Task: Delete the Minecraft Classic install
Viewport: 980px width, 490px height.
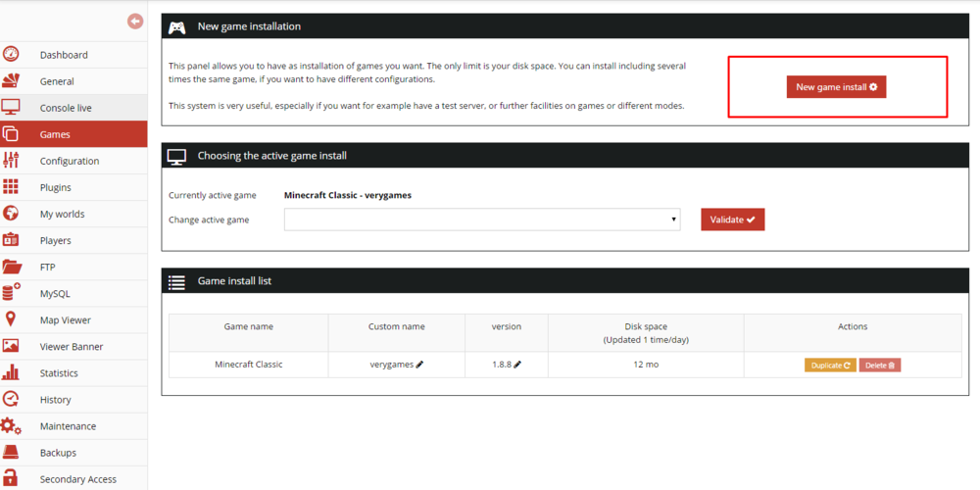Action: point(880,365)
